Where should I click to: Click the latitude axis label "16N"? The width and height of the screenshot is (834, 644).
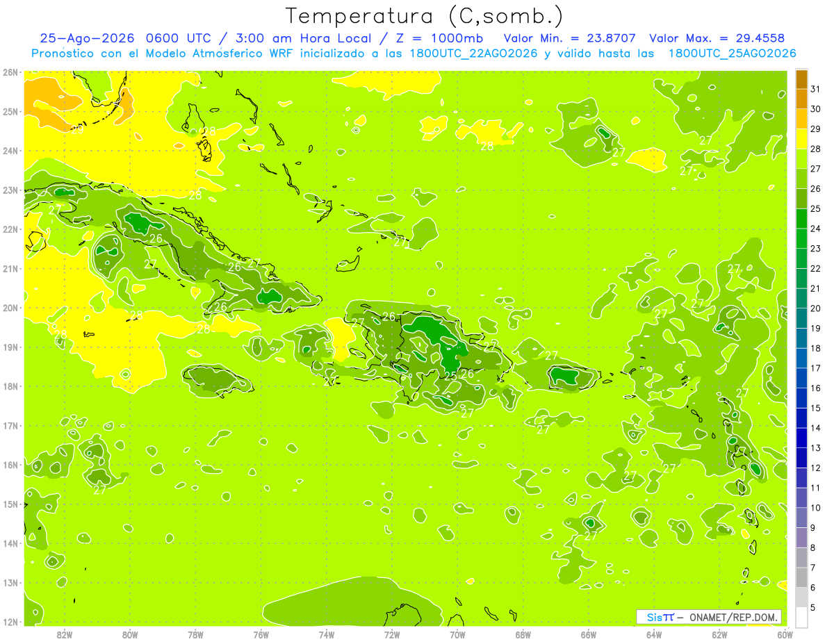10,465
